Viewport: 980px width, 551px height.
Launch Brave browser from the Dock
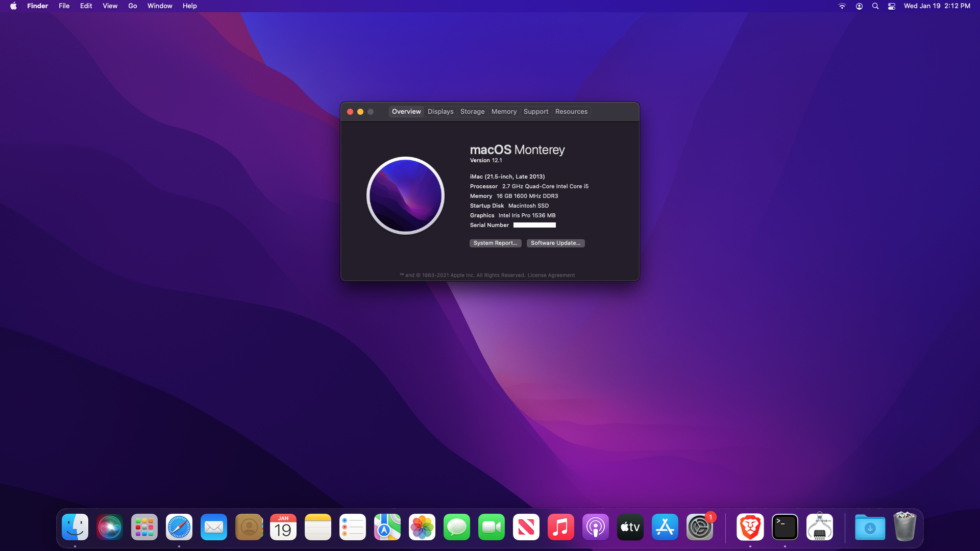[x=750, y=527]
